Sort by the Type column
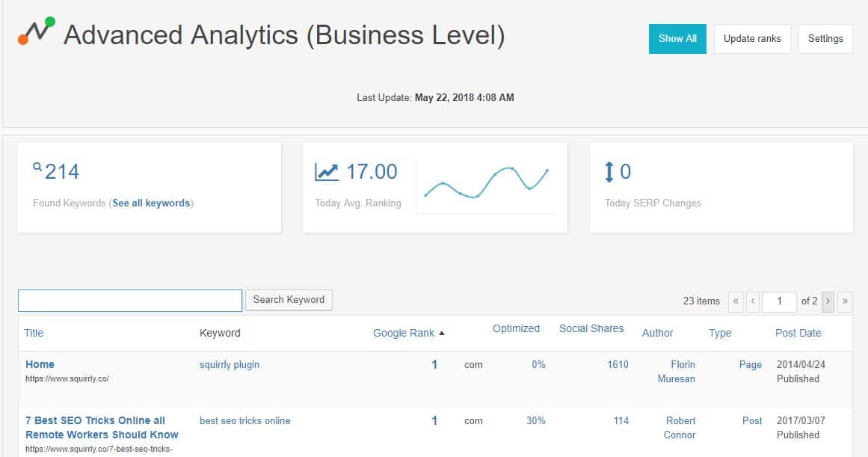This screenshot has height=457, width=868. pos(720,333)
